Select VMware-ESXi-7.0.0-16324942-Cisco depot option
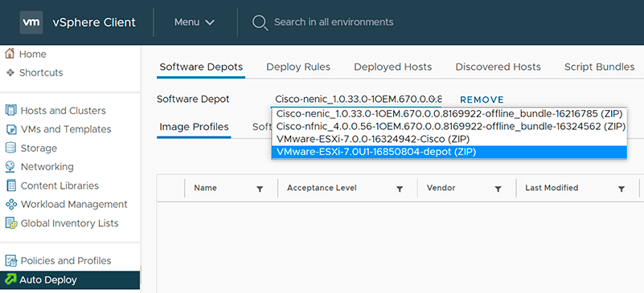 (x=449, y=140)
